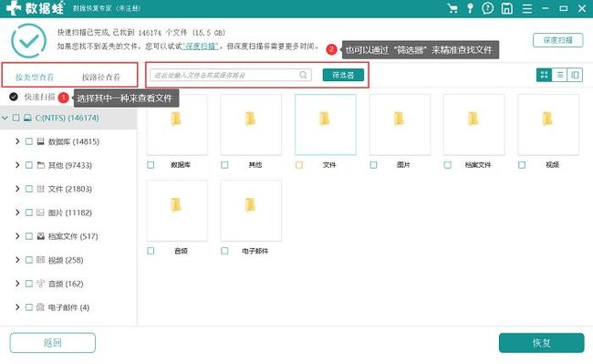Expand the 其他 (97433) tree node
Viewport: 593px width, 364px height.
[x=17, y=165]
